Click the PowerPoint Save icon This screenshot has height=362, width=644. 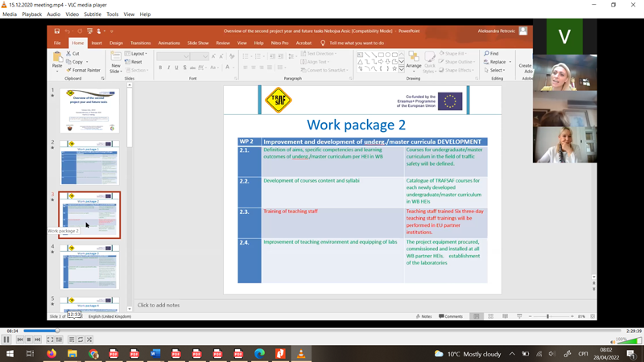point(56,31)
